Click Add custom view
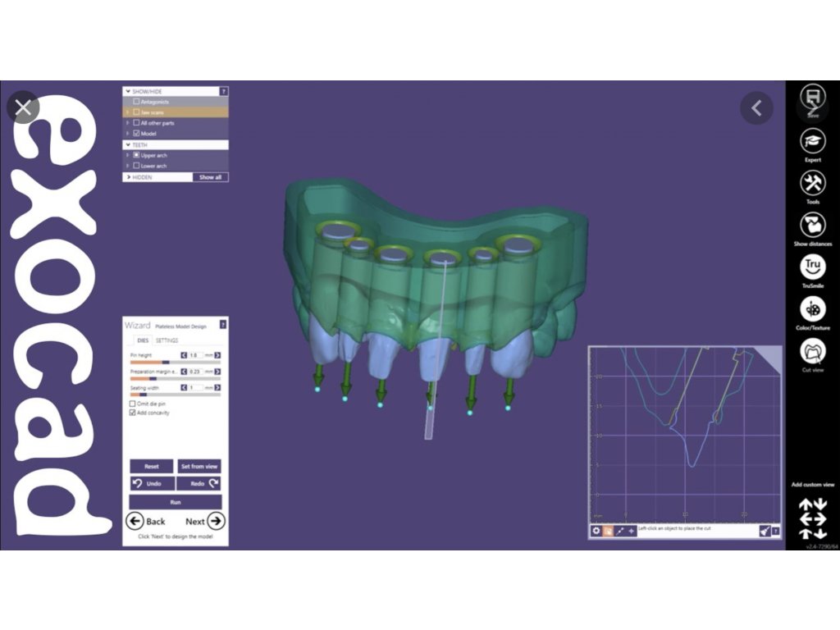840x630 pixels. point(813,484)
